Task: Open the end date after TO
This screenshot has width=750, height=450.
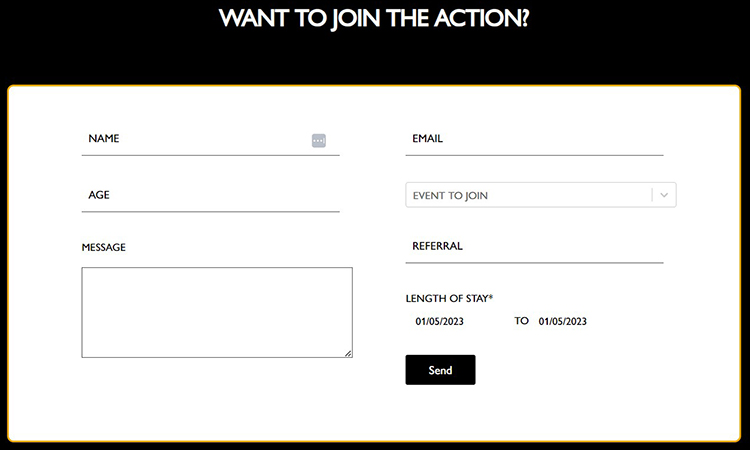Action: click(x=562, y=321)
